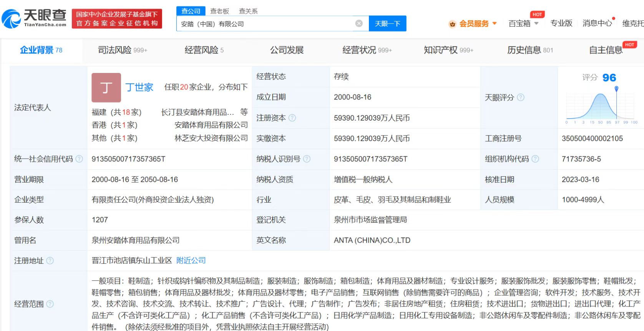Click the 国家中小企业发展子基金 red banner
The image size is (644, 331).
(x=117, y=19)
